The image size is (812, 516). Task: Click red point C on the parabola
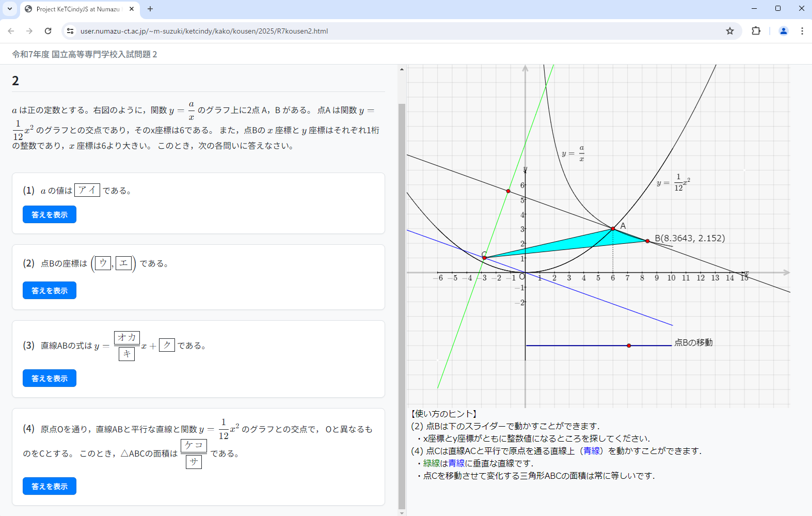484,258
